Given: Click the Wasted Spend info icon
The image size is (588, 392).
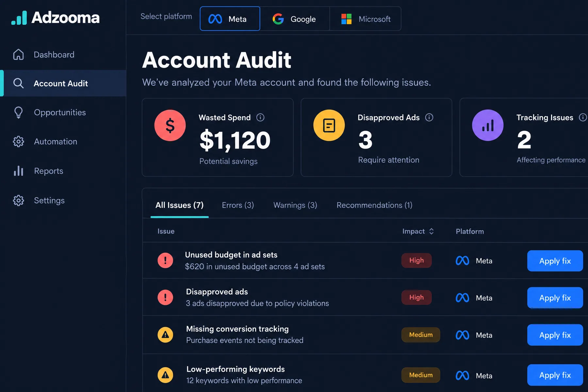Looking at the screenshot, I should 260,117.
